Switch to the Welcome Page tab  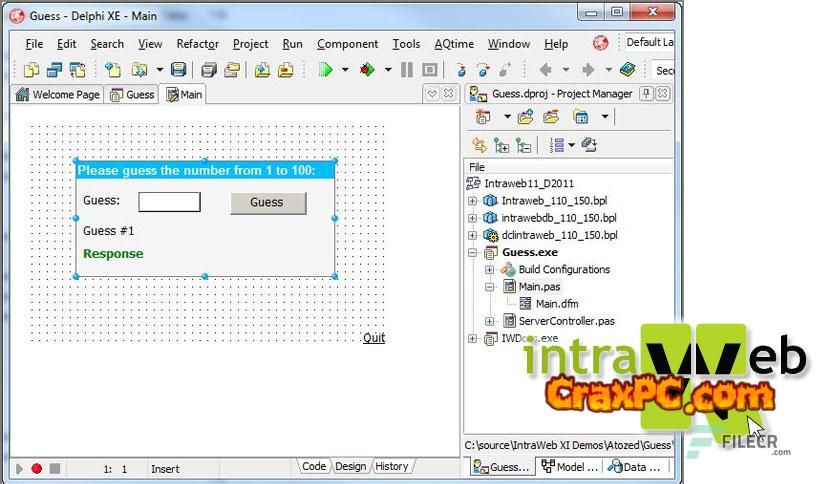coord(58,95)
